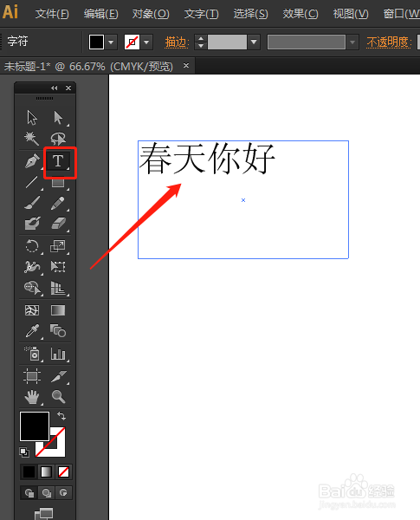Open the 视图(V) menu
The image size is (420, 520).
351,14
